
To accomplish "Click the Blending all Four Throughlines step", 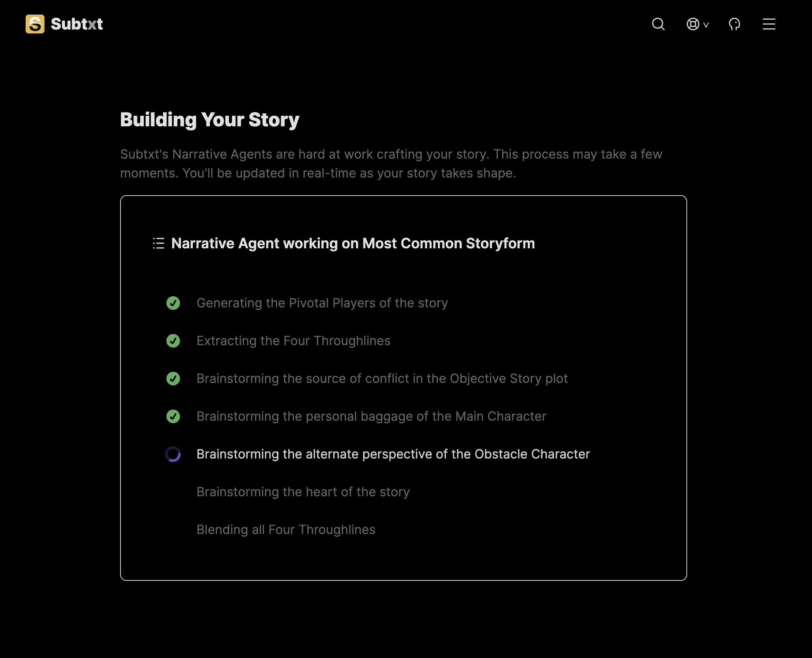I will 286,530.
